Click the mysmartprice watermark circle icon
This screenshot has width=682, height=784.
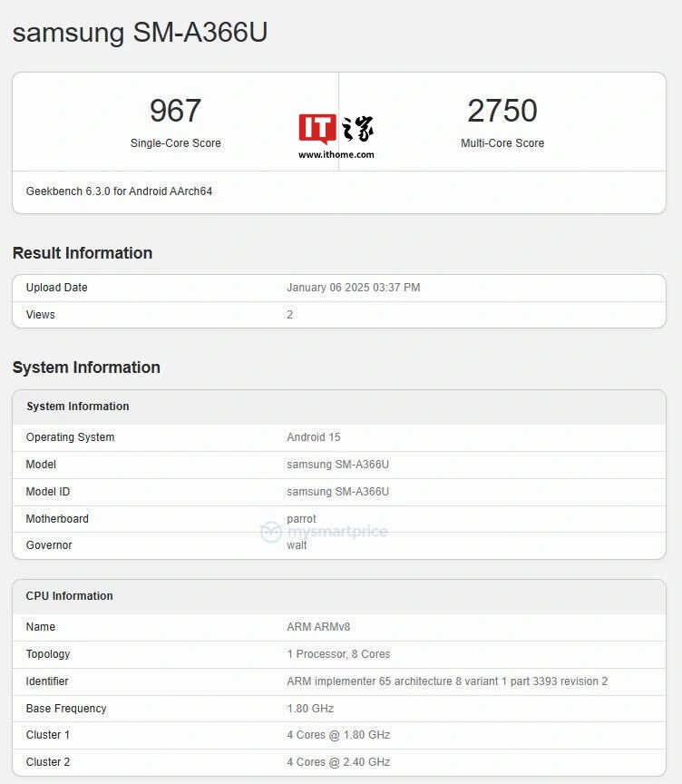[270, 532]
